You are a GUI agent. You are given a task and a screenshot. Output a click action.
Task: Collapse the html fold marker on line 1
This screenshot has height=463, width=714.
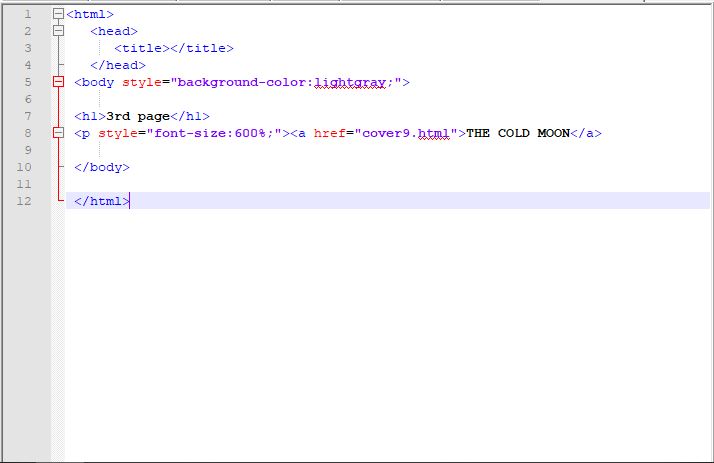pos(58,15)
